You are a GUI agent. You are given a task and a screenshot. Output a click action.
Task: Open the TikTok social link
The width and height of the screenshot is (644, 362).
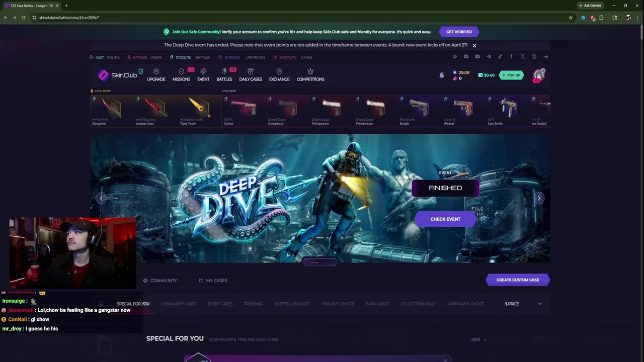(500, 57)
